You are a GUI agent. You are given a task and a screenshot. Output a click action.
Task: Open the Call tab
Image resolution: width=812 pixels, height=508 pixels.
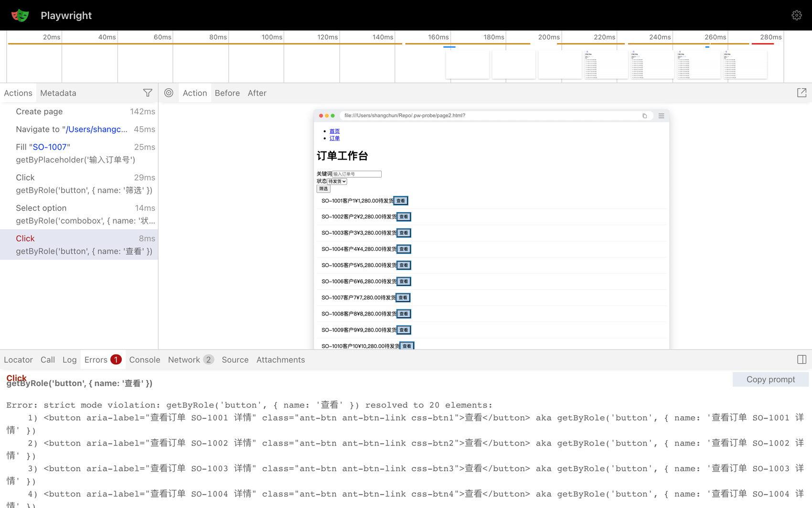click(48, 359)
